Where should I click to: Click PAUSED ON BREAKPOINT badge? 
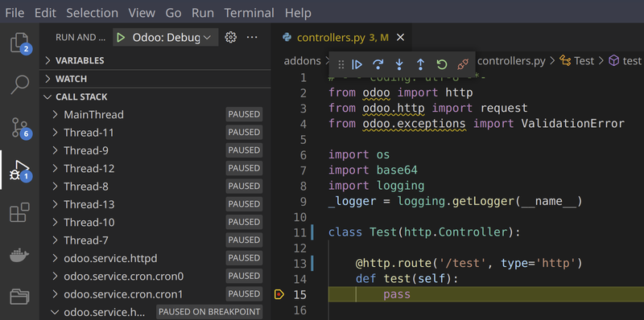pyautogui.click(x=209, y=312)
